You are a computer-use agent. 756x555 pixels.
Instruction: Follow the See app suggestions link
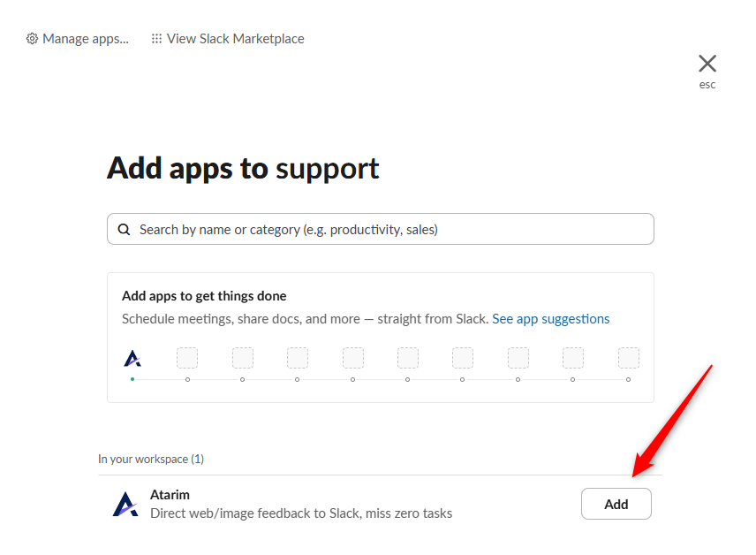coord(551,319)
